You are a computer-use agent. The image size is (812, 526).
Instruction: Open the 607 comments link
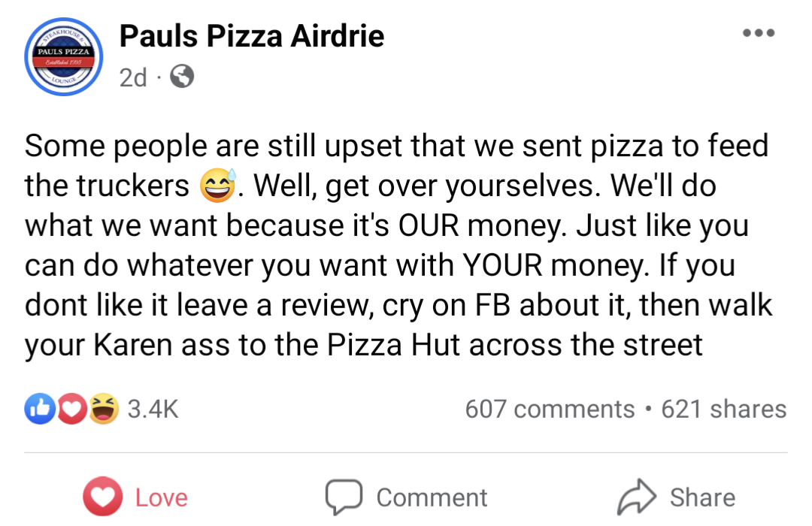(550, 409)
